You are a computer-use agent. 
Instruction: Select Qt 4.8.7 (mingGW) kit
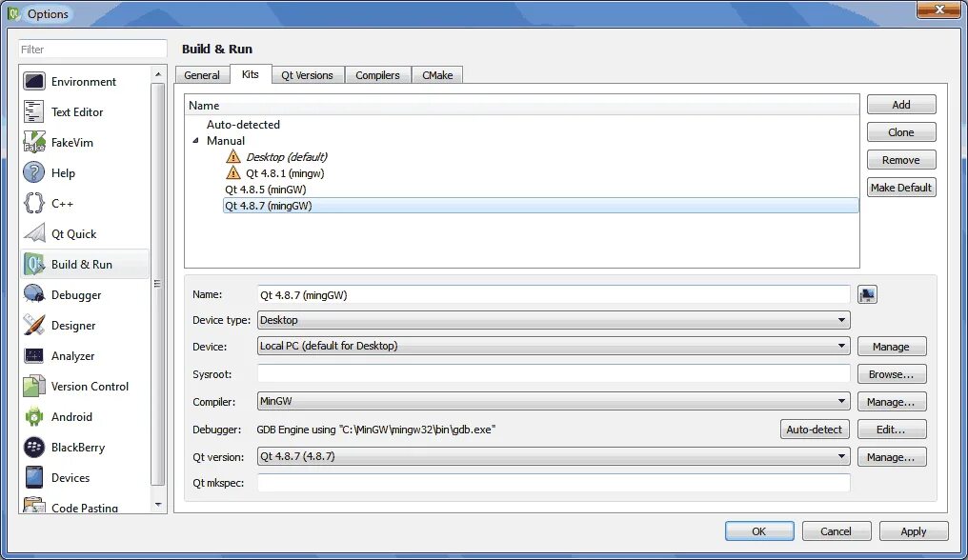540,206
